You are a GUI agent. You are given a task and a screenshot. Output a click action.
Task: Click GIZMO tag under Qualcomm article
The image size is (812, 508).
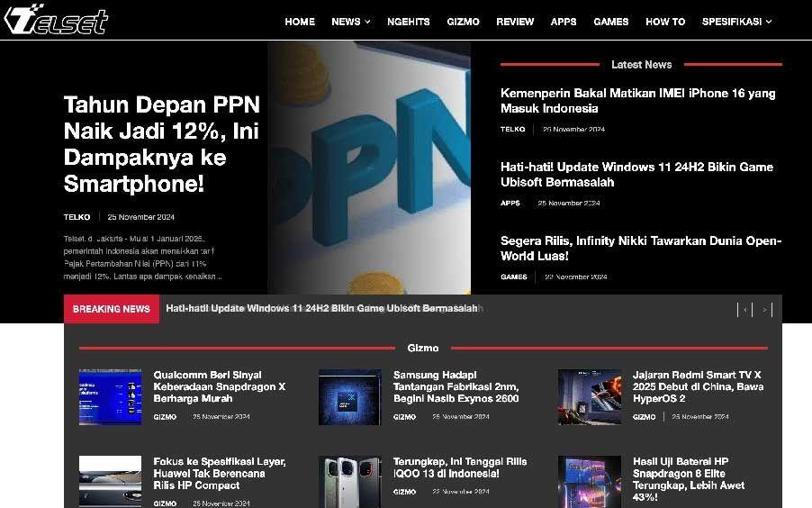coord(165,417)
